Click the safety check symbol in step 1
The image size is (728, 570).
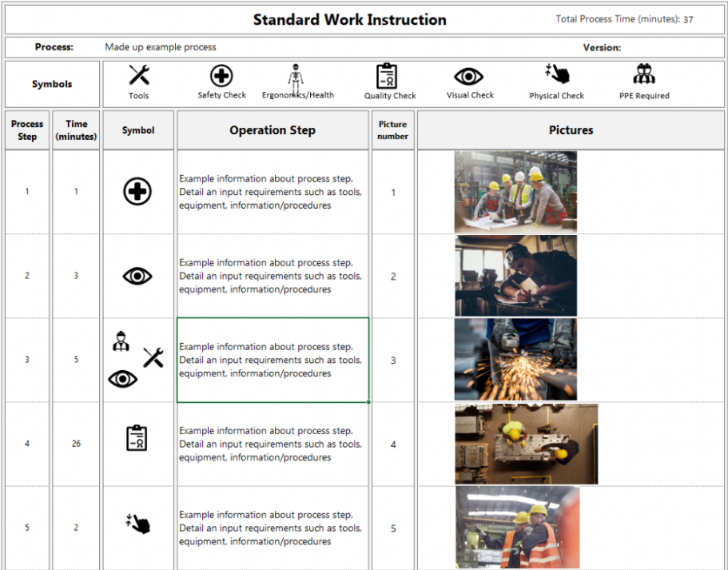(137, 192)
